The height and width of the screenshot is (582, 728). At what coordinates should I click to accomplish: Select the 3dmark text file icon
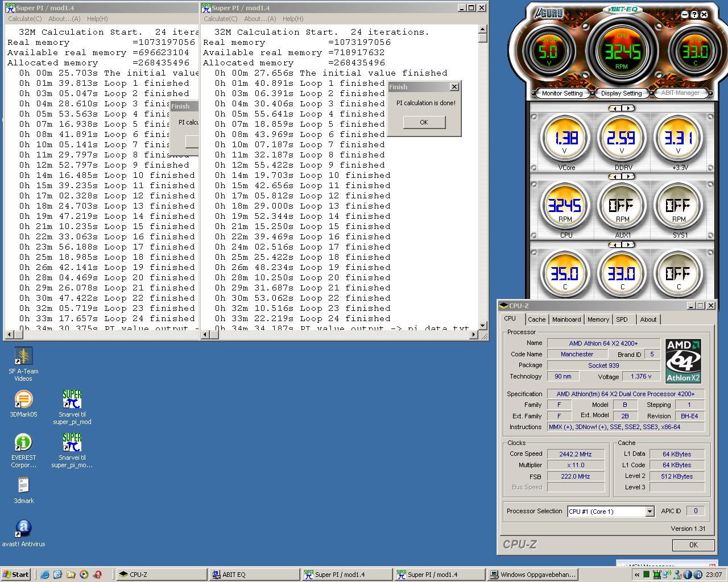pyautogui.click(x=23, y=490)
